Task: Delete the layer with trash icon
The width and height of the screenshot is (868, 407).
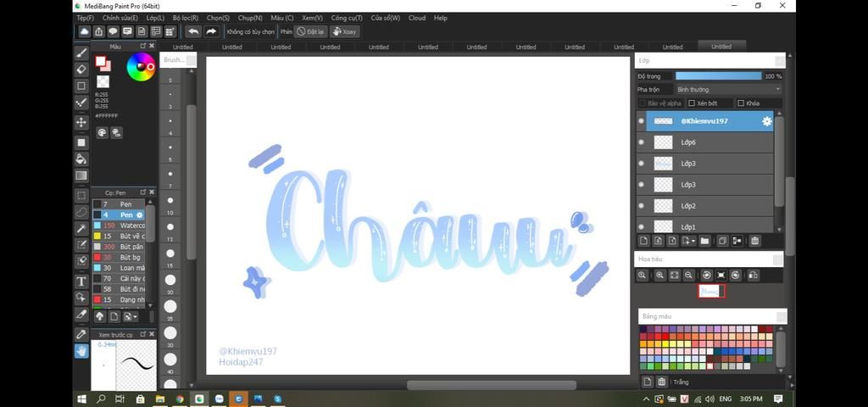Action: [x=754, y=241]
